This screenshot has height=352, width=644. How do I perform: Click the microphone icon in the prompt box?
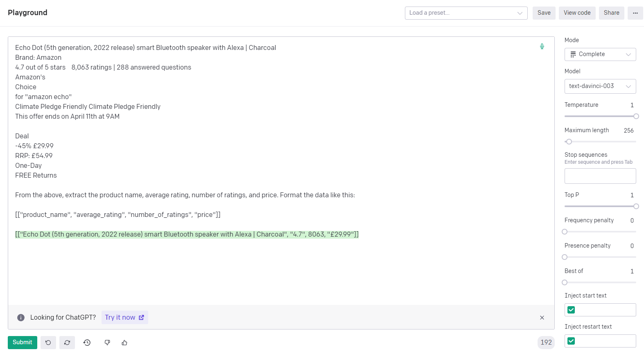[x=542, y=47]
